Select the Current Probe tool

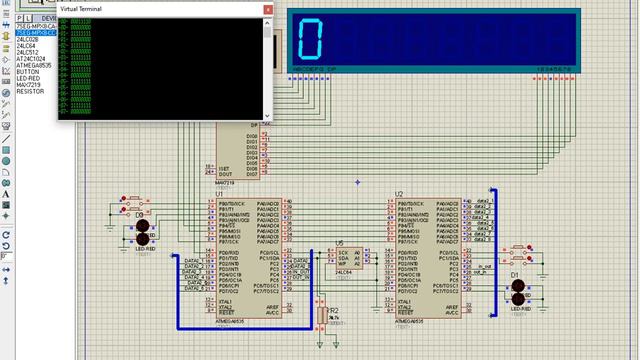click(6, 115)
